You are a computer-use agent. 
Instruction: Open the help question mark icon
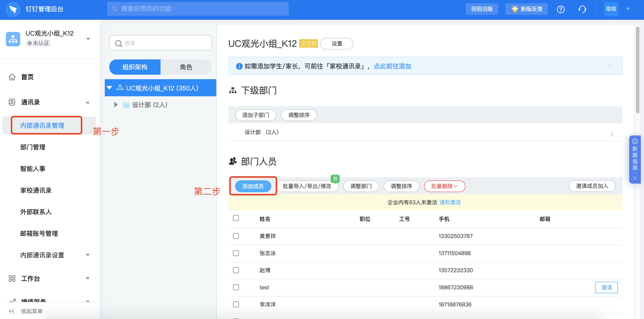(561, 9)
